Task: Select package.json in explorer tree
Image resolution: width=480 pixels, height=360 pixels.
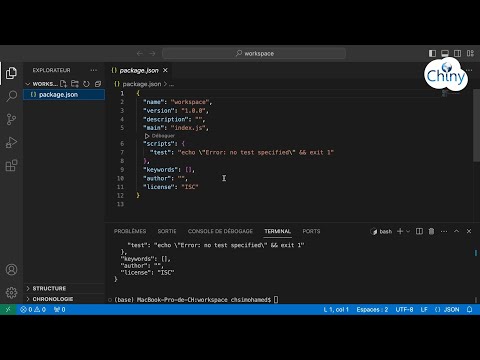Action: (64, 95)
